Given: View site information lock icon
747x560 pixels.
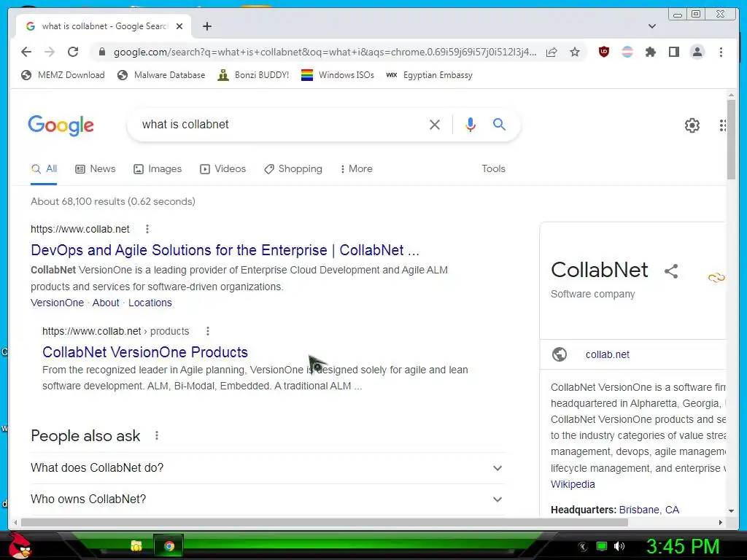Looking at the screenshot, I should [x=101, y=52].
